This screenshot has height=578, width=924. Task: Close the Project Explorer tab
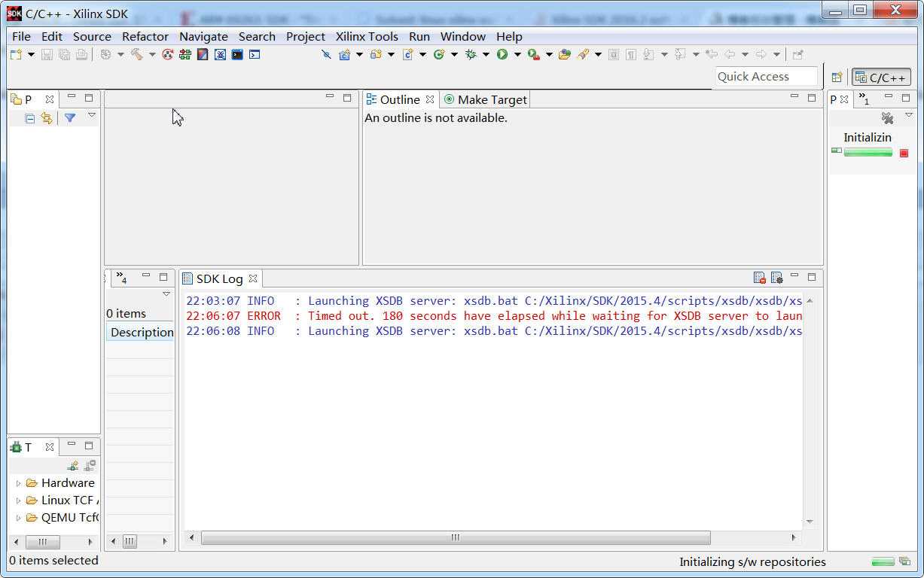pos(50,99)
